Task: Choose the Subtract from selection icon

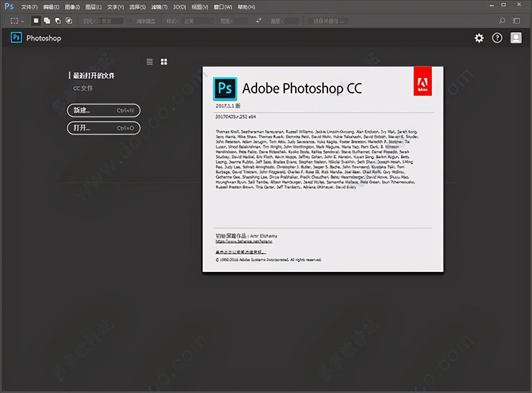Action: point(58,20)
